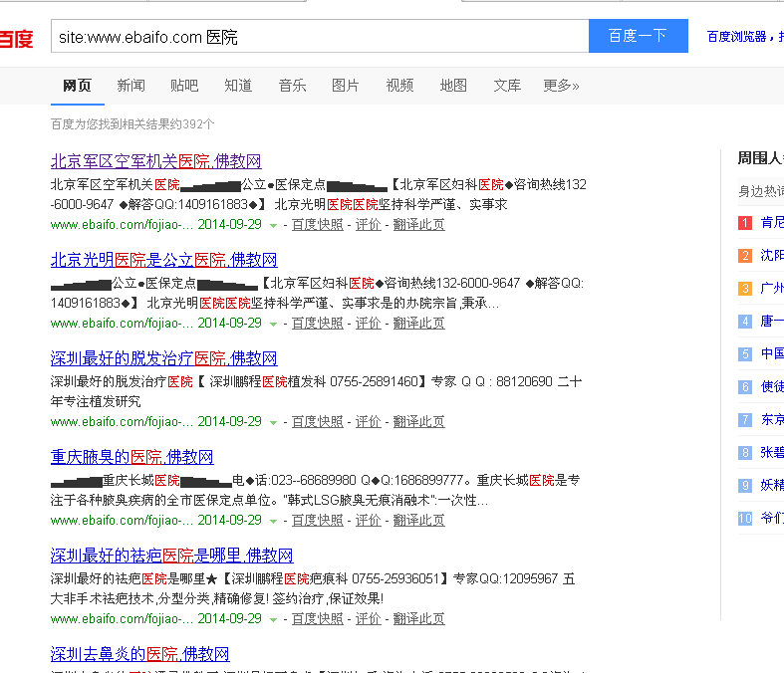
Task: Switch to the 文库 tab
Action: point(507,86)
